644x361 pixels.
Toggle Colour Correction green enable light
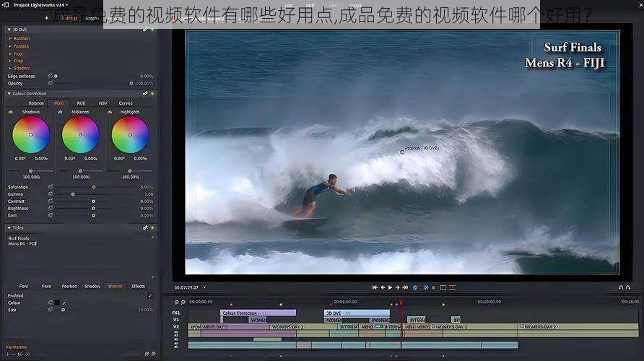[153, 94]
